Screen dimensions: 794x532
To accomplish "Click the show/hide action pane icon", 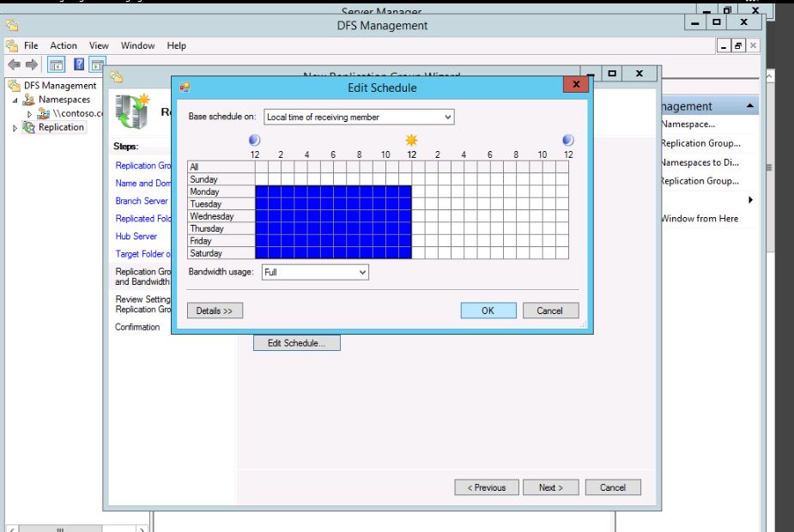I will click(x=97, y=64).
